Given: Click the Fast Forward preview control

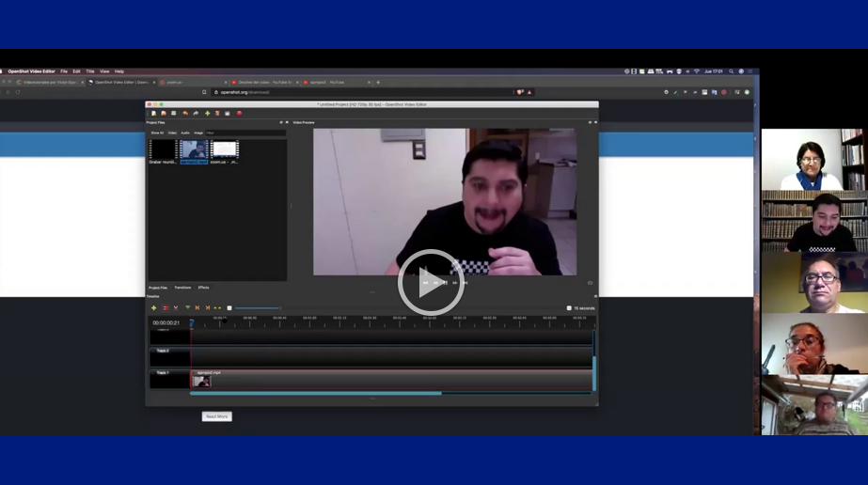Looking at the screenshot, I should [x=455, y=283].
